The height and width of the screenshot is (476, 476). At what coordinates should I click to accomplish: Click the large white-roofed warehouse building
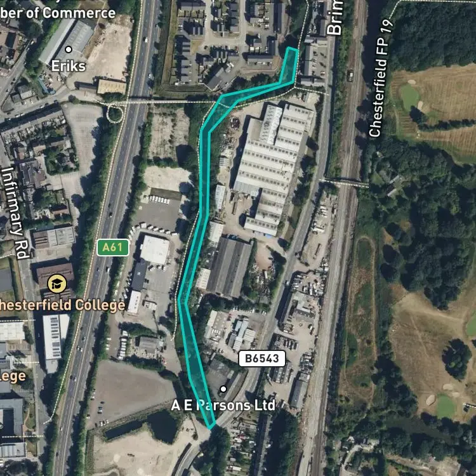tap(271, 168)
